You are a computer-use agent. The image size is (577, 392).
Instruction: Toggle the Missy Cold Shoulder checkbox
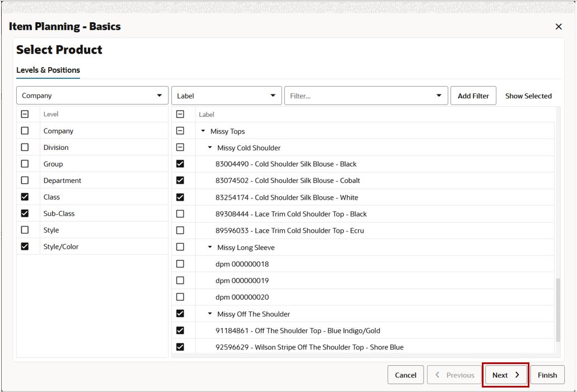(x=180, y=147)
